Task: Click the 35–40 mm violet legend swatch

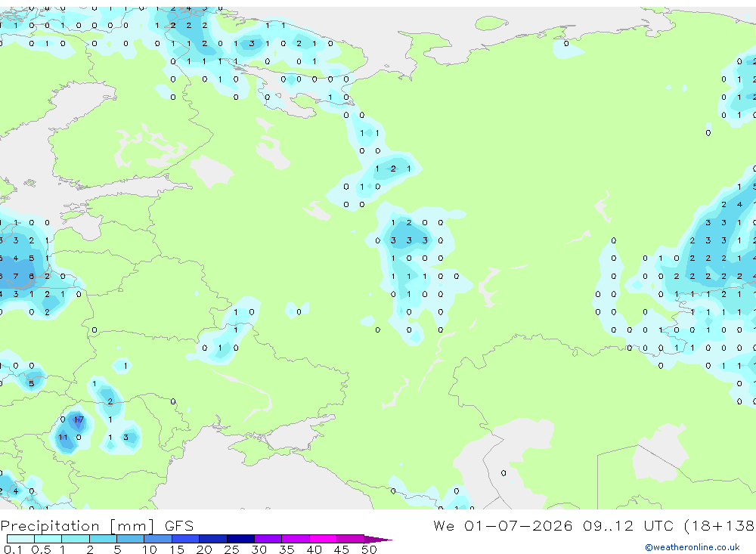Action: point(295,539)
